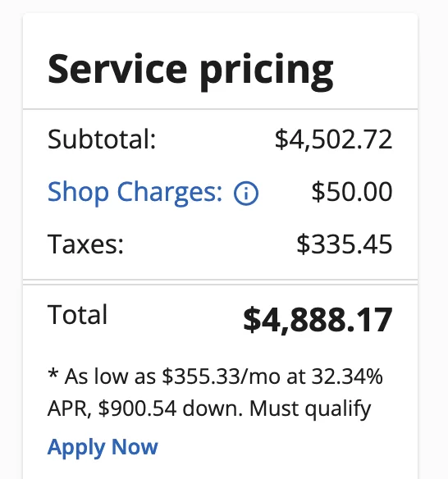Click the As low as financing text

coord(110,376)
